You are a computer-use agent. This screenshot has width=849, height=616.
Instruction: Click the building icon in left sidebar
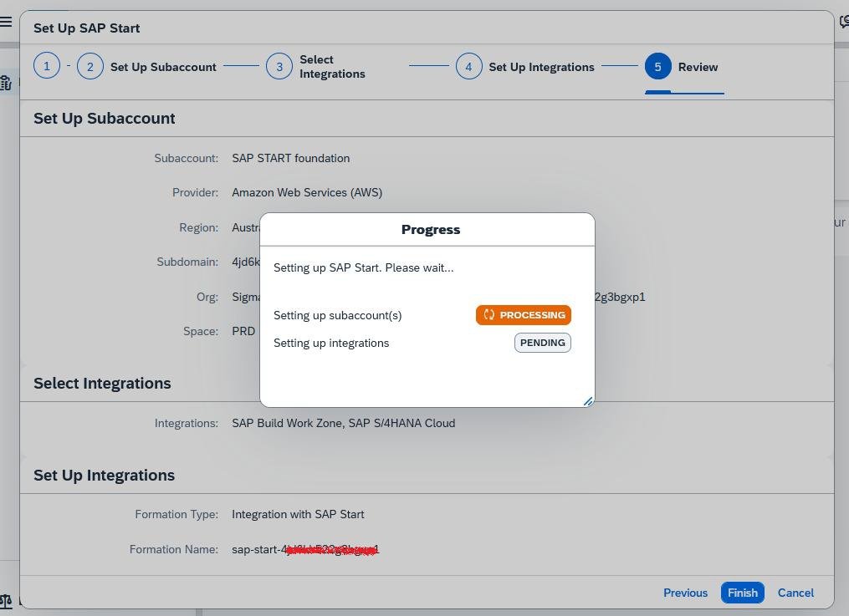pyautogui.click(x=6, y=83)
